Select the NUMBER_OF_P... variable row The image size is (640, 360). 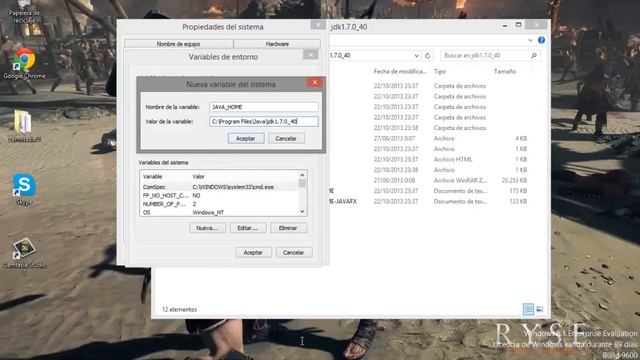pyautogui.click(x=220, y=204)
